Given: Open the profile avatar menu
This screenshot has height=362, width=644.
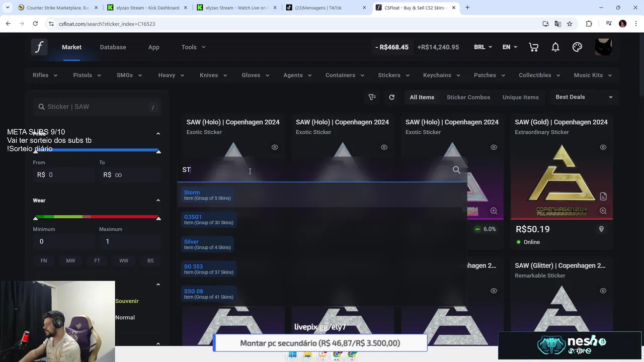Looking at the screenshot, I should [x=603, y=47].
